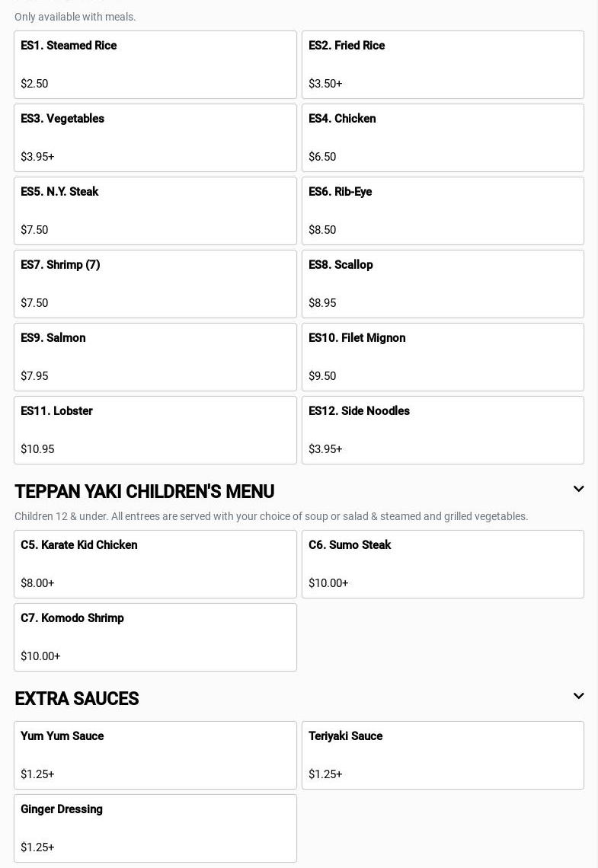The width and height of the screenshot is (598, 868).
Task: Choose ES9. Salmon side
Action: click(155, 357)
